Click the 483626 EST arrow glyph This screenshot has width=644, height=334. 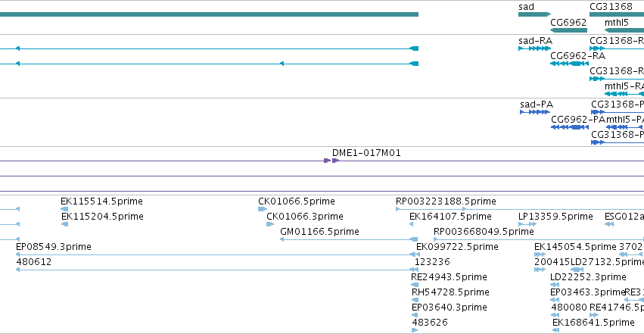[415, 330]
